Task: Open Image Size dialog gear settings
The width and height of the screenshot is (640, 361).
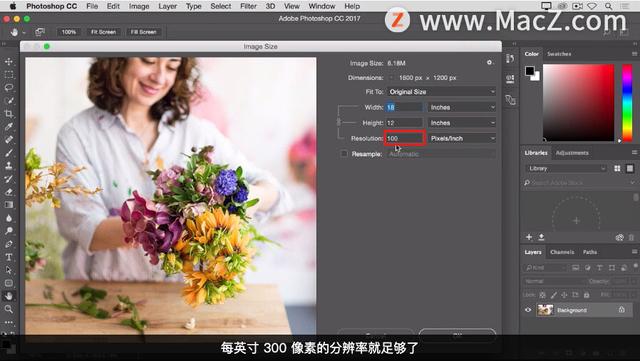Action: click(x=489, y=62)
